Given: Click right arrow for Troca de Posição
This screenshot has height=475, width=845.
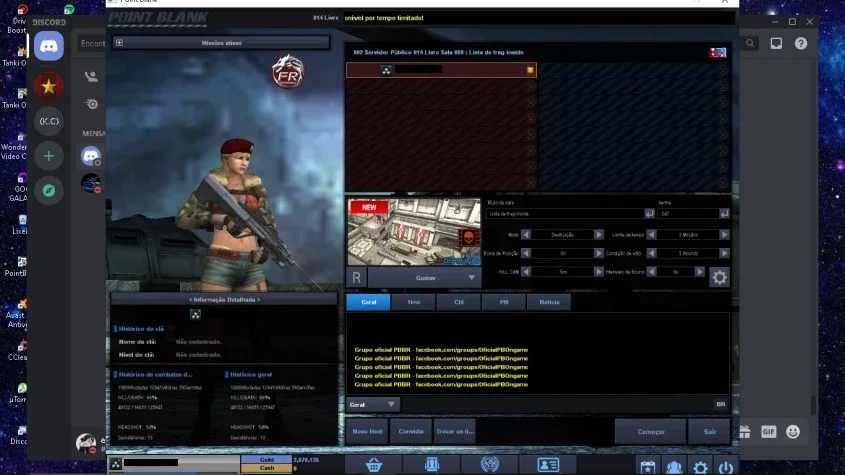Looking at the screenshot, I should coord(599,253).
